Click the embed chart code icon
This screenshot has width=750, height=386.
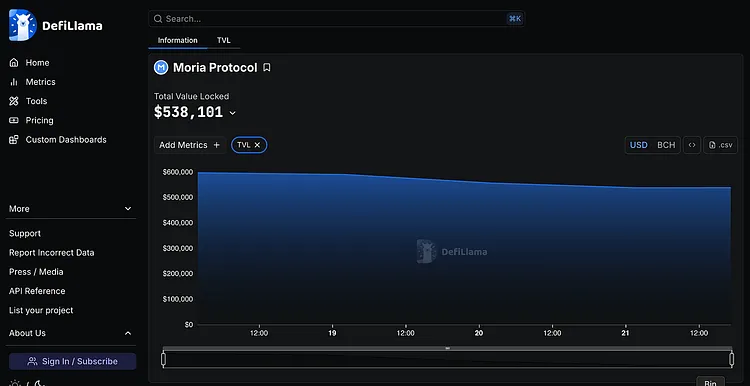click(692, 145)
